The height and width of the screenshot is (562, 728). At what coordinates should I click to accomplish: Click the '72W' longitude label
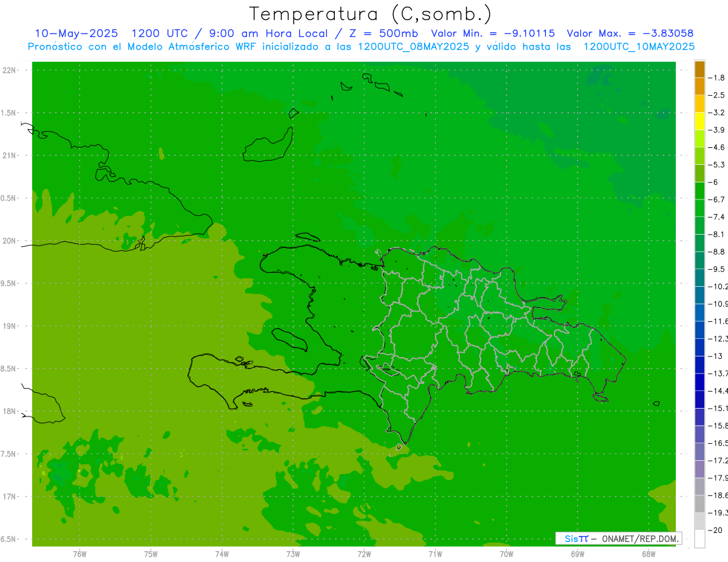tap(364, 554)
